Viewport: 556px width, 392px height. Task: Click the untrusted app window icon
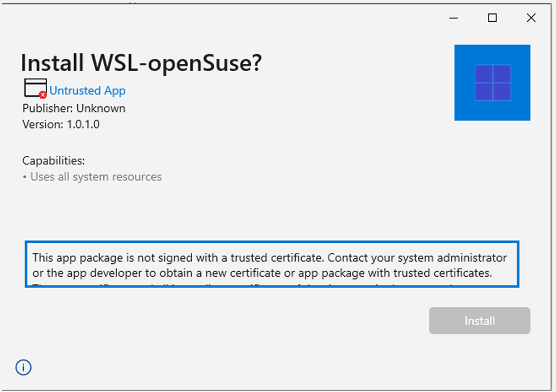coord(35,88)
